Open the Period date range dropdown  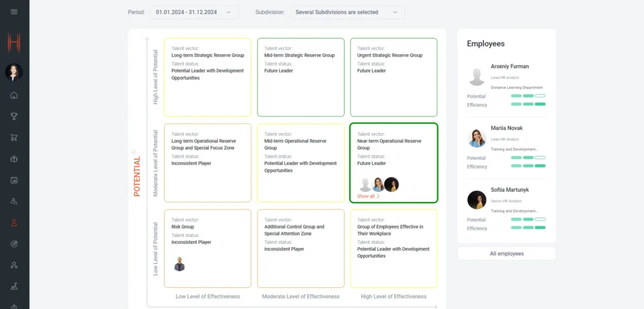[x=194, y=12]
